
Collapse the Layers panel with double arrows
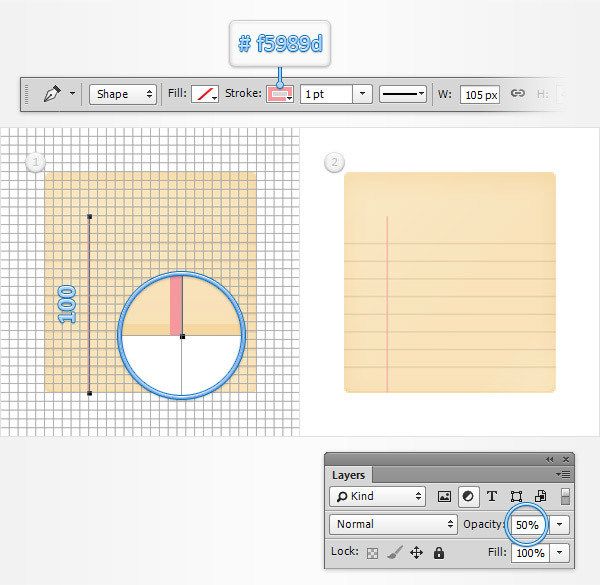pos(550,459)
